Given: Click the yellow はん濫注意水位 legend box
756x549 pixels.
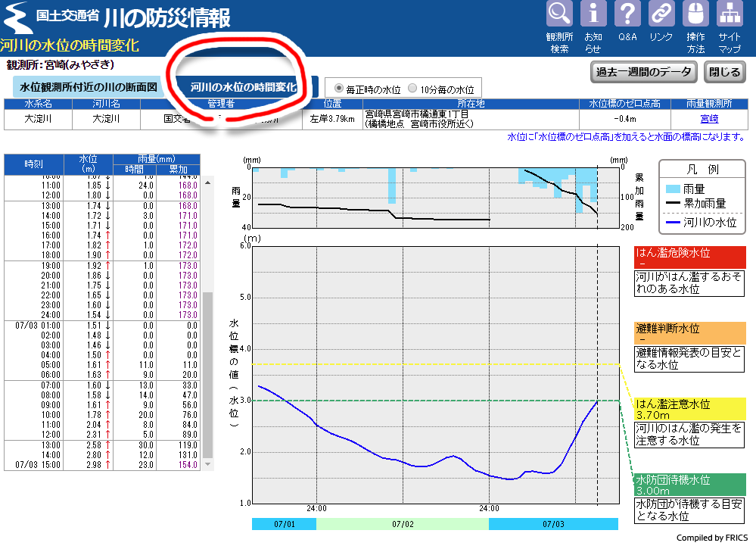Looking at the screenshot, I should 689,409.
